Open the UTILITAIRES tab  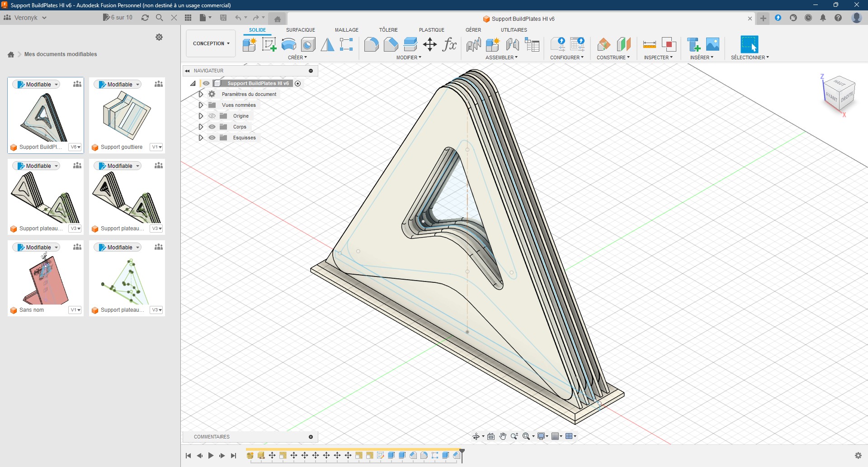[x=514, y=30]
